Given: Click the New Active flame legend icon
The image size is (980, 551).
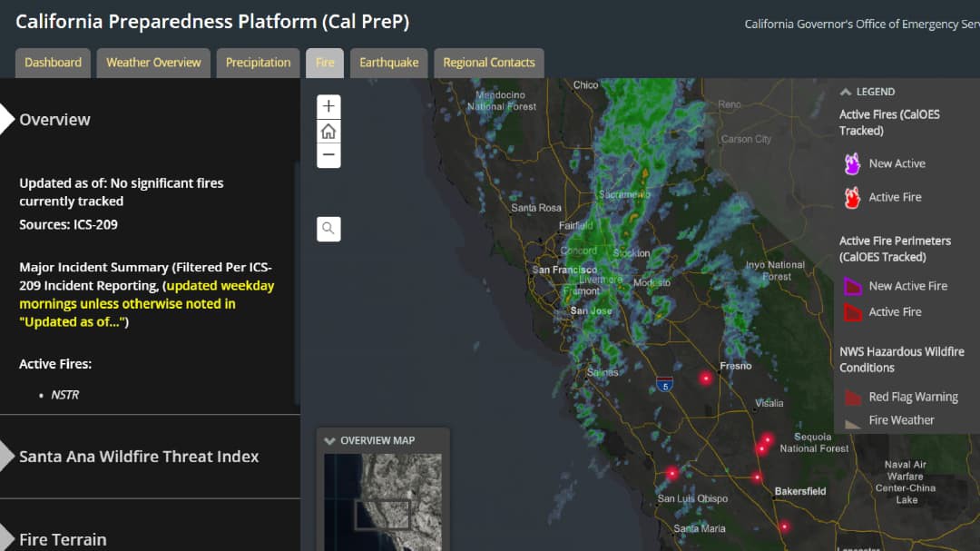Looking at the screenshot, I should coord(852,164).
